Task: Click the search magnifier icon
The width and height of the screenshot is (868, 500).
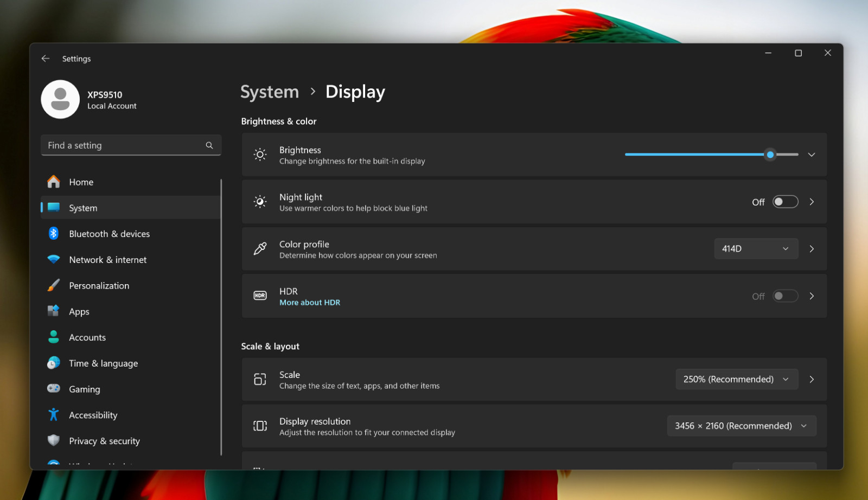Action: coord(209,145)
